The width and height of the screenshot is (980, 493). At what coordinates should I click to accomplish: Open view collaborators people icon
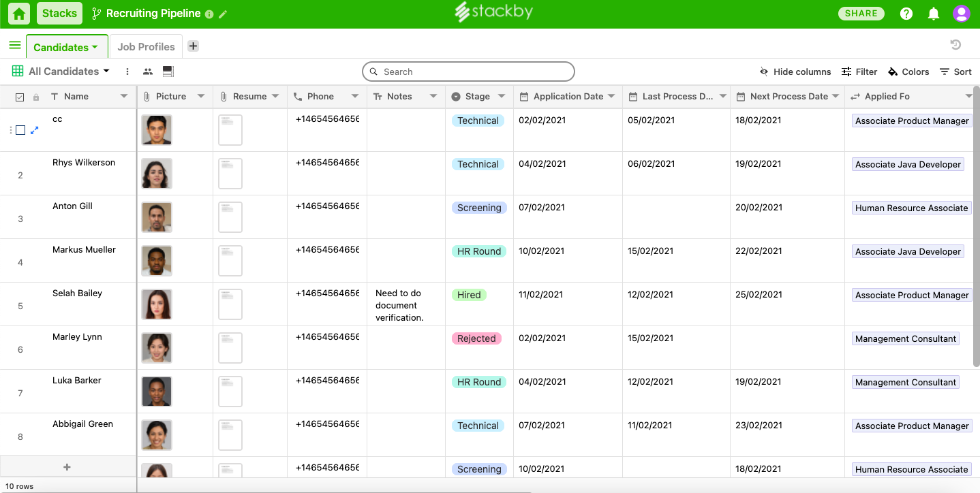[x=148, y=71]
